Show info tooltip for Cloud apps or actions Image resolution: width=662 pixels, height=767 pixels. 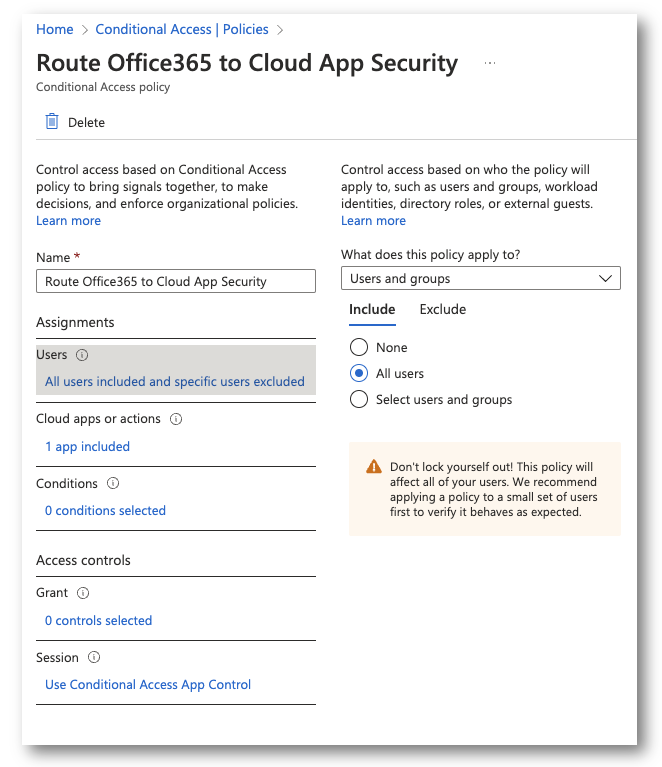176,419
